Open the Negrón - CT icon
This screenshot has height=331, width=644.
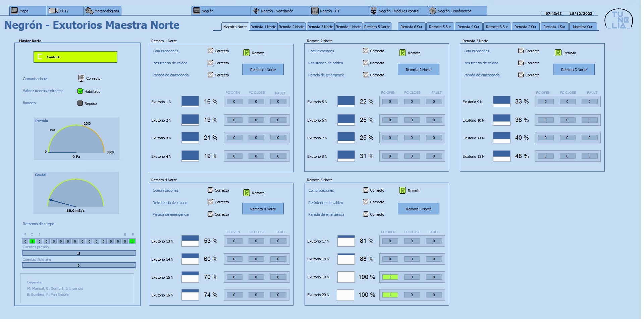pos(315,11)
